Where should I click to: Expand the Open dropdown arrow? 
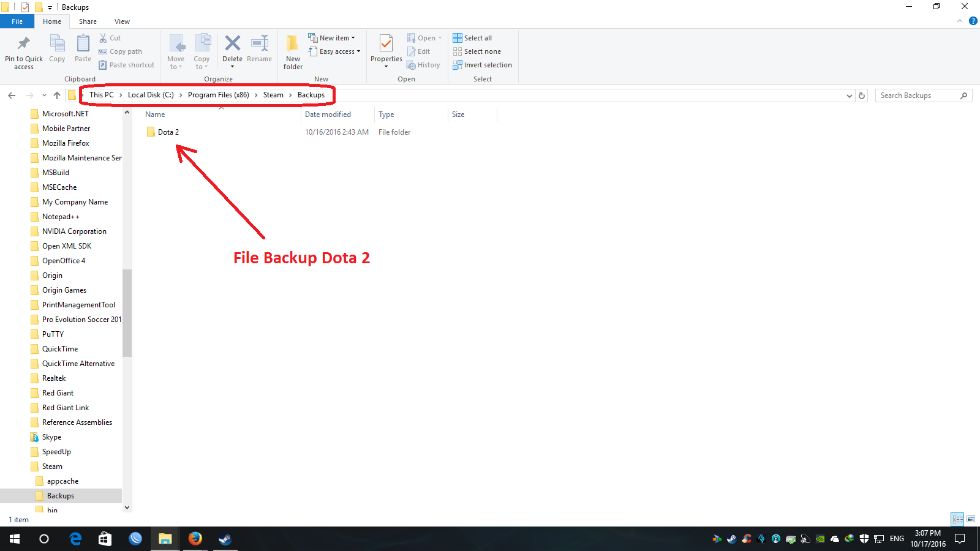[x=440, y=38]
